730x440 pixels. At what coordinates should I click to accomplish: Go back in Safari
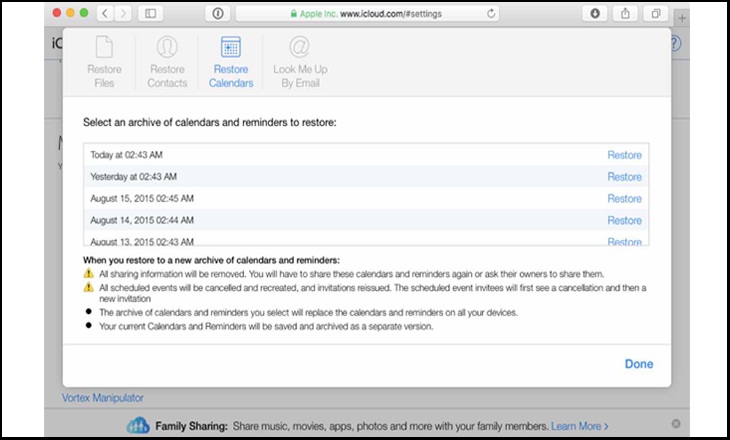pyautogui.click(x=105, y=14)
